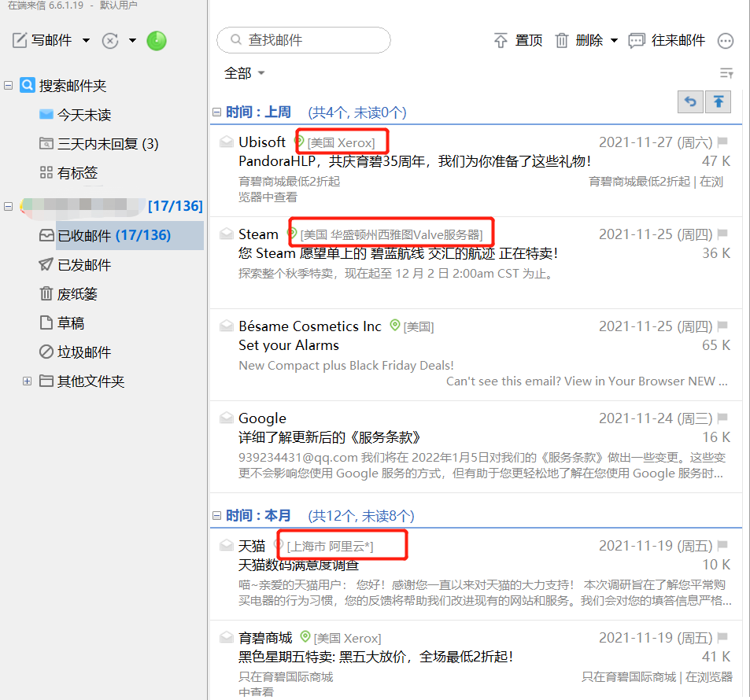Click the 查找邮件 search field
The width and height of the screenshot is (750, 700).
click(304, 40)
